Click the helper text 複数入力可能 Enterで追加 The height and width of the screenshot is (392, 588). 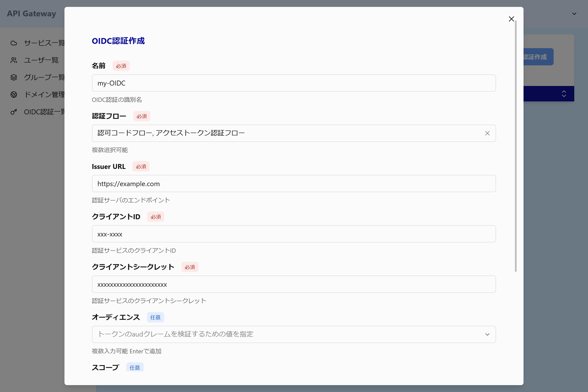127,351
